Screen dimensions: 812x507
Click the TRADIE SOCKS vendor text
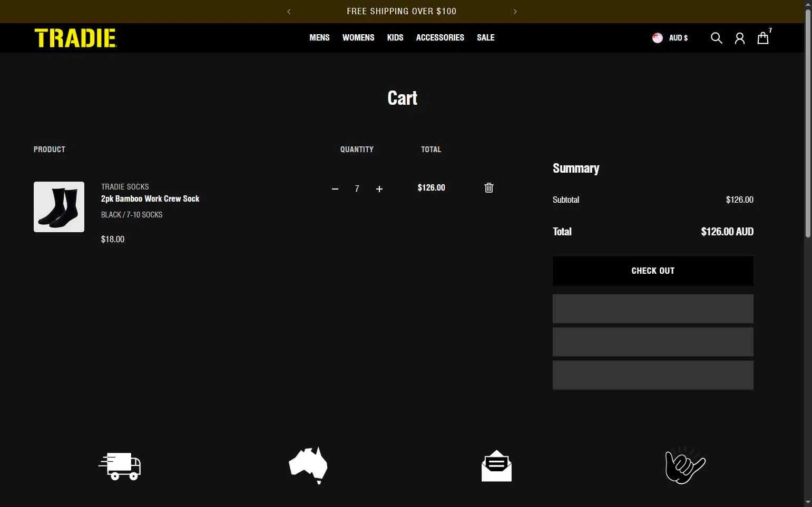[125, 187]
